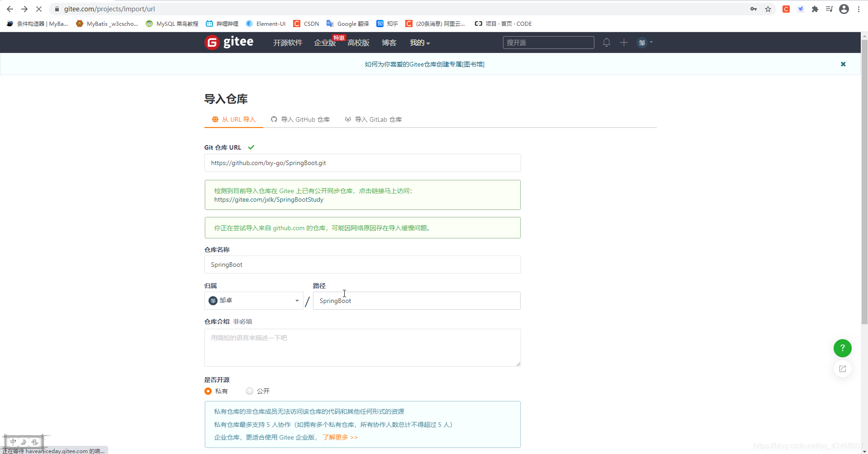The height and width of the screenshot is (454, 868).
Task: Open notifications via the bell icon
Action: click(606, 42)
